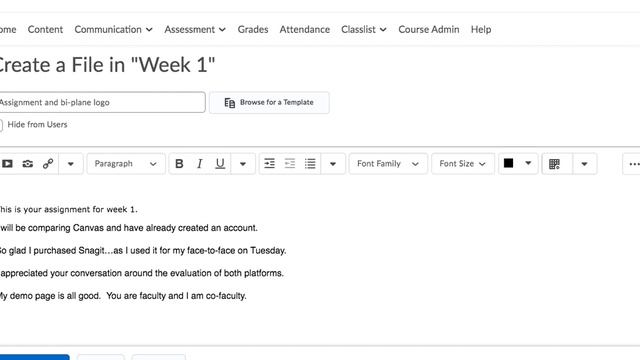Click the line about evaluation of both platforms

[x=142, y=273]
